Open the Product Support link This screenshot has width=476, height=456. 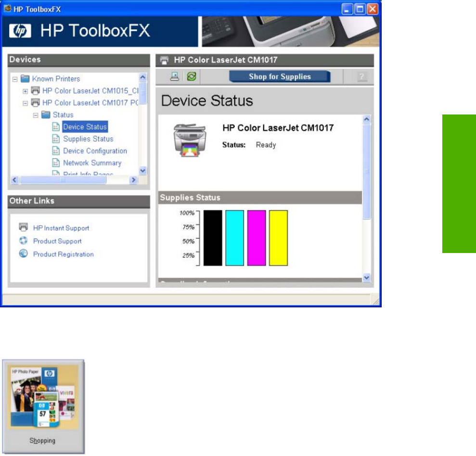[57, 241]
